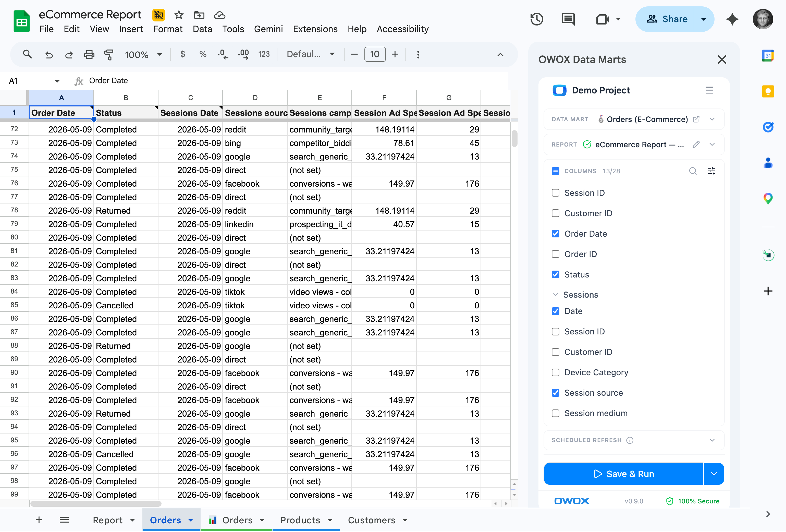The height and width of the screenshot is (532, 786).
Task: Uncheck the Status checkbox
Action: coord(555,274)
